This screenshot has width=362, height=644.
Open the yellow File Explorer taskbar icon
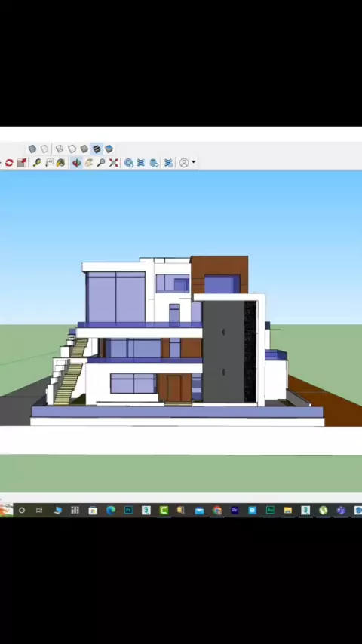point(287,510)
